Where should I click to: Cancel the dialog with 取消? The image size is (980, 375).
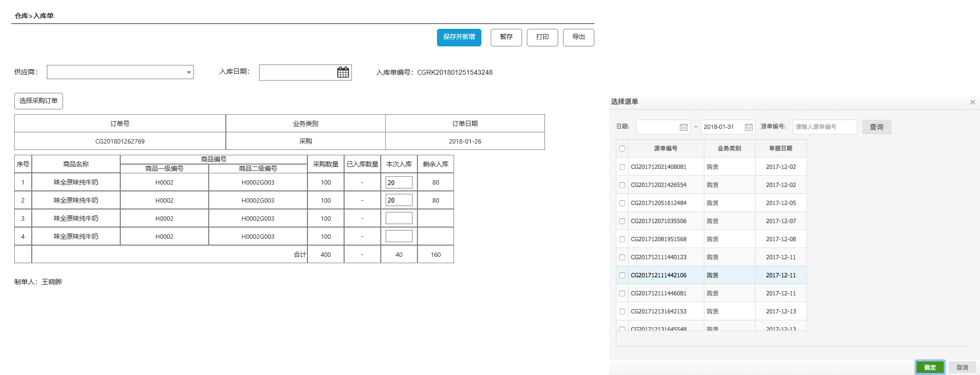(x=962, y=368)
